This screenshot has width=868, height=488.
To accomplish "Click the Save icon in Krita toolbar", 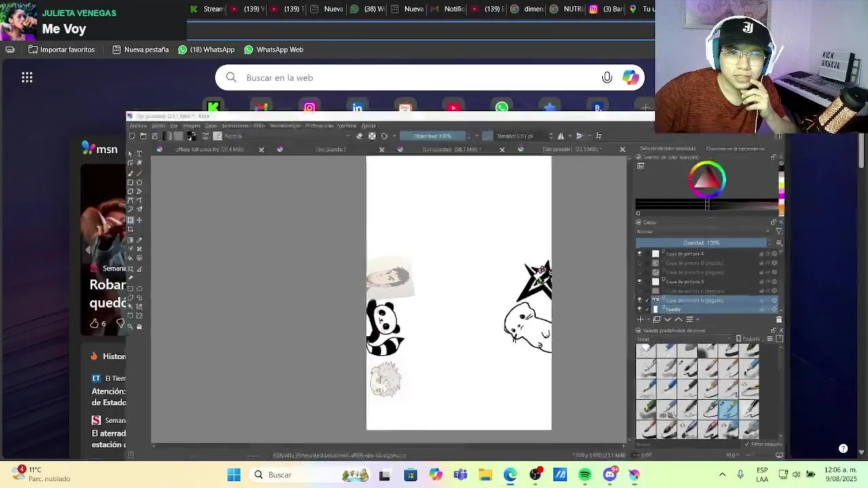I will [x=155, y=136].
